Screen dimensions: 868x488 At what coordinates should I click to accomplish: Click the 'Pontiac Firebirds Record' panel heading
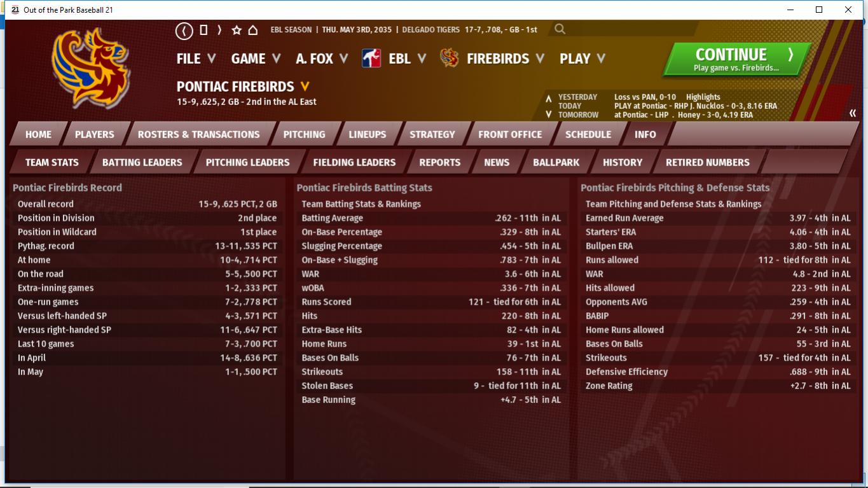67,188
